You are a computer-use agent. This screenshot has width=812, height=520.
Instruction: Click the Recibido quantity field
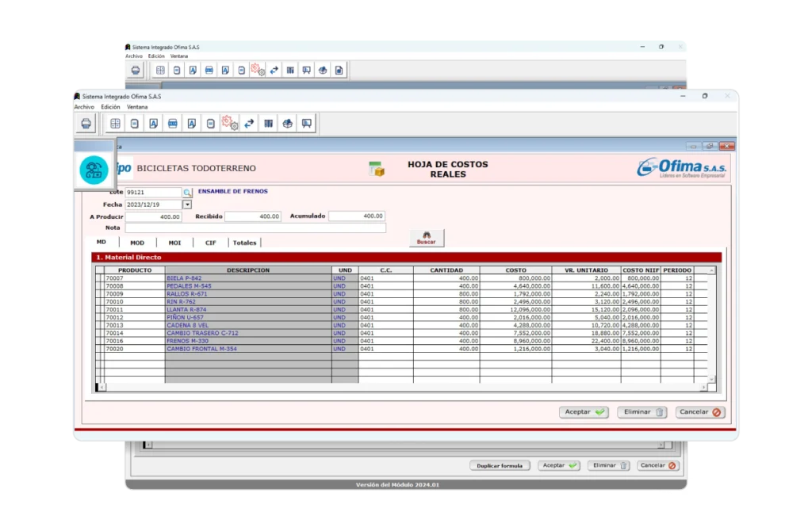click(x=253, y=216)
